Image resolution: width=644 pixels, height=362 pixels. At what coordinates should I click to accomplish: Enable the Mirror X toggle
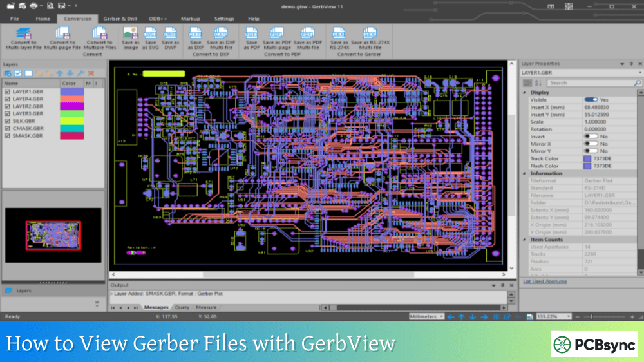click(590, 144)
